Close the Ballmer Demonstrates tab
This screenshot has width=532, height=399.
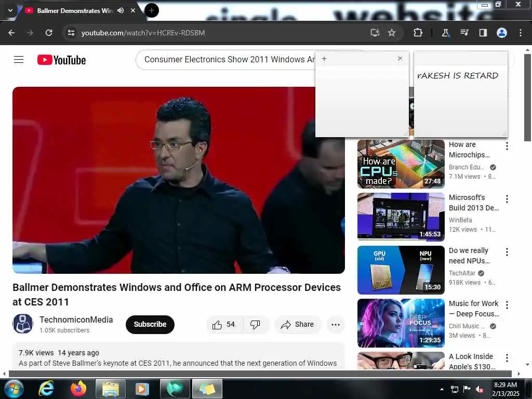tap(133, 10)
